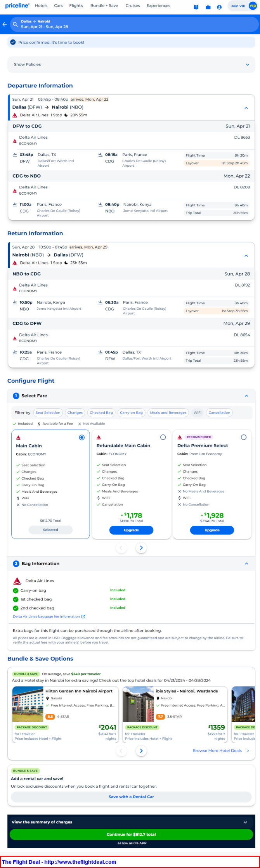The height and width of the screenshot is (868, 260).
Task: Toggle the Checked Bag filter chip
Action: (x=101, y=412)
